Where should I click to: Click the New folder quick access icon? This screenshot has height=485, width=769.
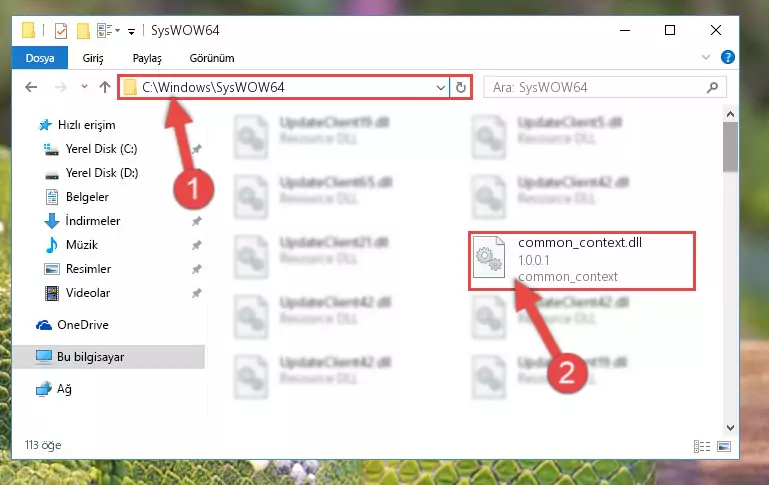click(x=83, y=31)
